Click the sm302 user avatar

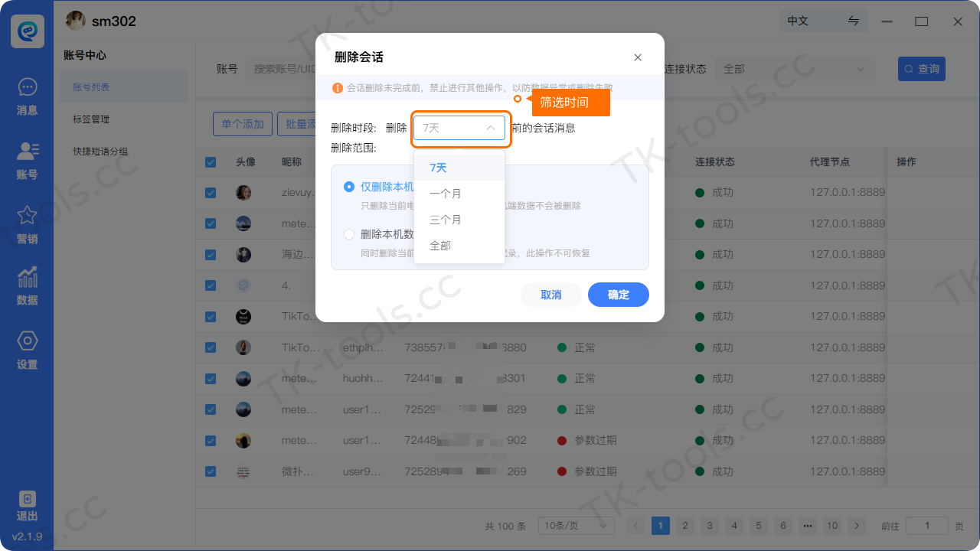pos(75,21)
